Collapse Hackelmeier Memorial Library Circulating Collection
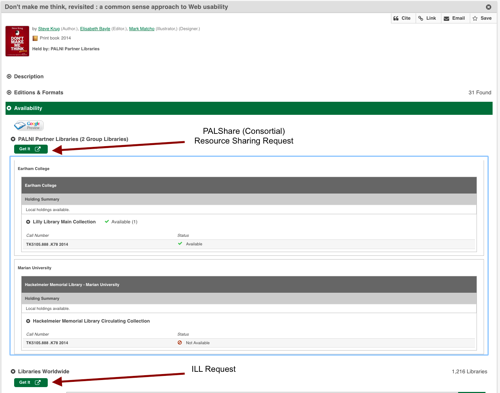 click(28, 321)
